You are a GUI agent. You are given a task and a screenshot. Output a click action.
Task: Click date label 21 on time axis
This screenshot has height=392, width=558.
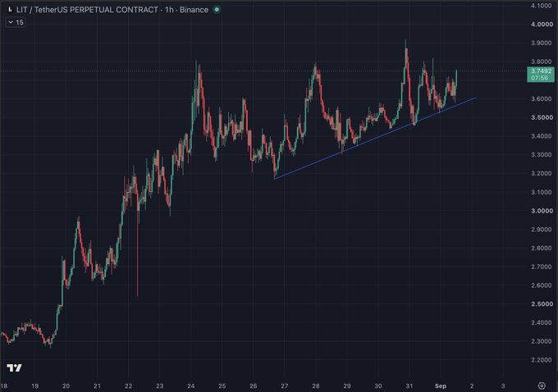point(97,386)
